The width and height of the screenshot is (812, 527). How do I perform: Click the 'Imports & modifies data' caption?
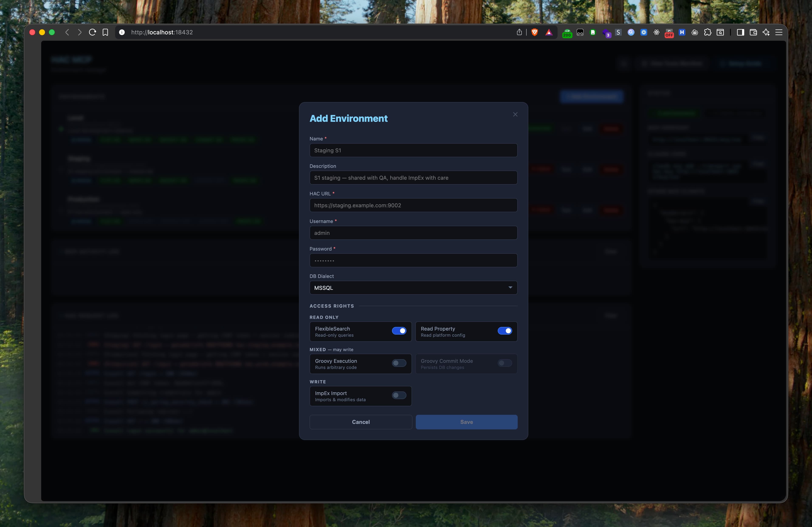click(x=340, y=400)
